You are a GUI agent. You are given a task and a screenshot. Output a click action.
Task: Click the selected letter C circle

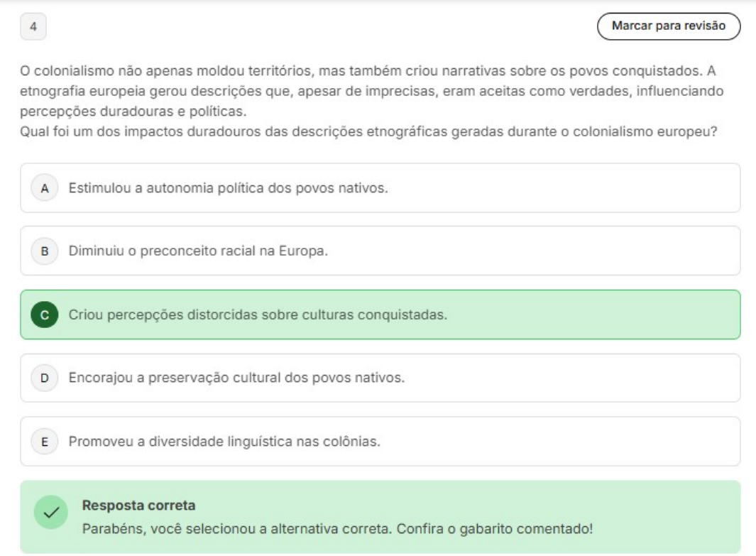45,315
